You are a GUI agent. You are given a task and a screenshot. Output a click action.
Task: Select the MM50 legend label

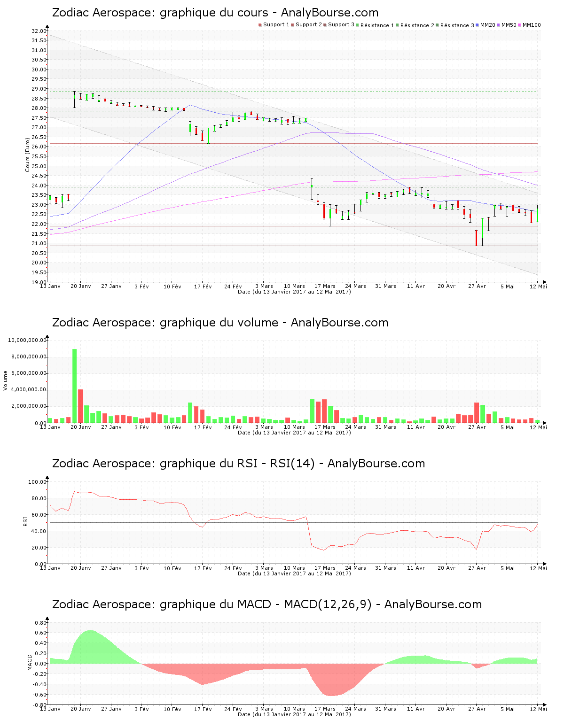click(509, 25)
